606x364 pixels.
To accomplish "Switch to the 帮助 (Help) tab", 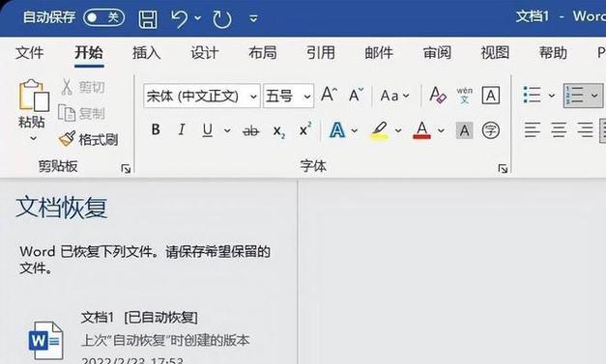I will (553, 52).
